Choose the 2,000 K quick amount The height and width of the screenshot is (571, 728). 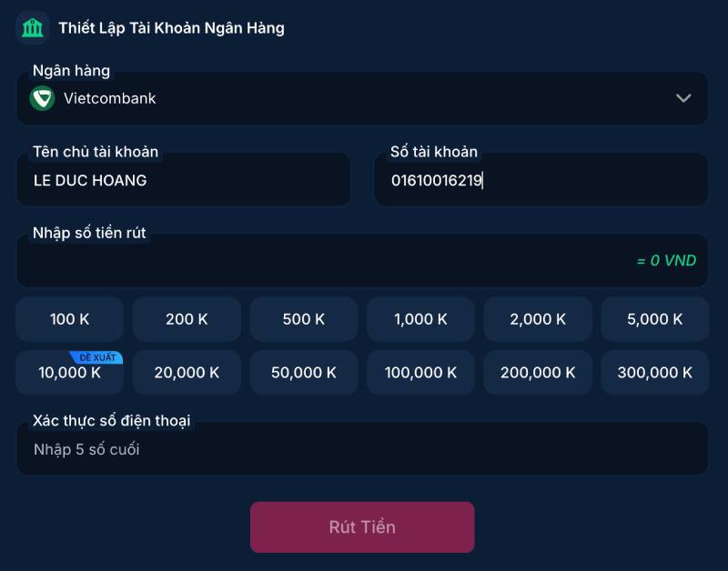click(x=537, y=319)
